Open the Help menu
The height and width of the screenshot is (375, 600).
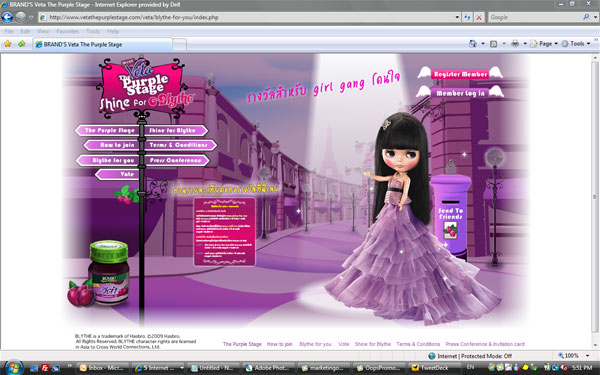pyautogui.click(x=113, y=31)
